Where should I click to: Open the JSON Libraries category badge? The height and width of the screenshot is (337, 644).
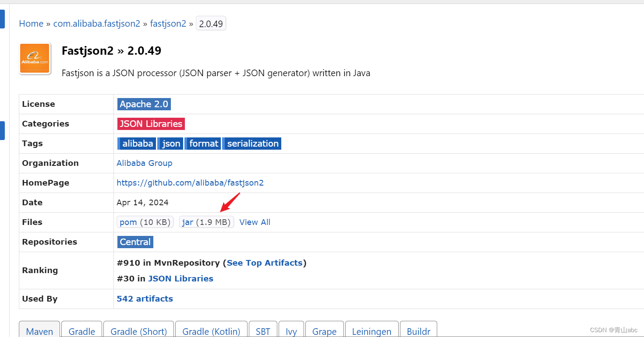coord(151,123)
